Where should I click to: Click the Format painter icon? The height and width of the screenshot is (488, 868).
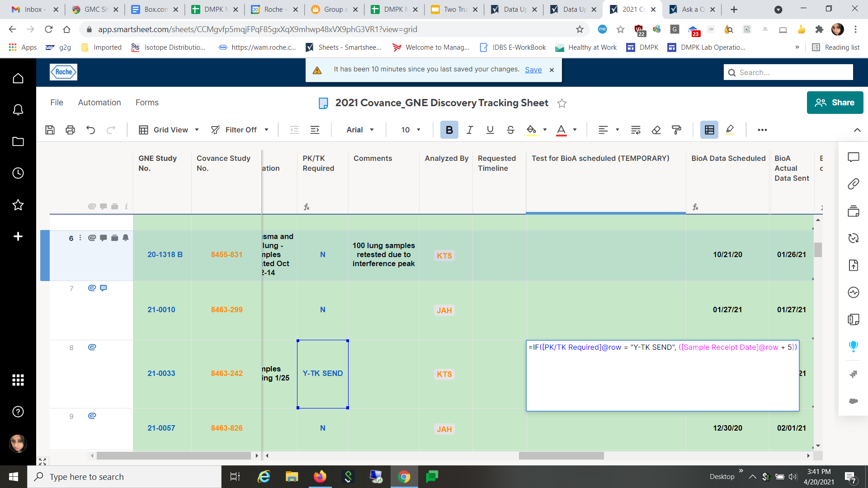click(676, 130)
